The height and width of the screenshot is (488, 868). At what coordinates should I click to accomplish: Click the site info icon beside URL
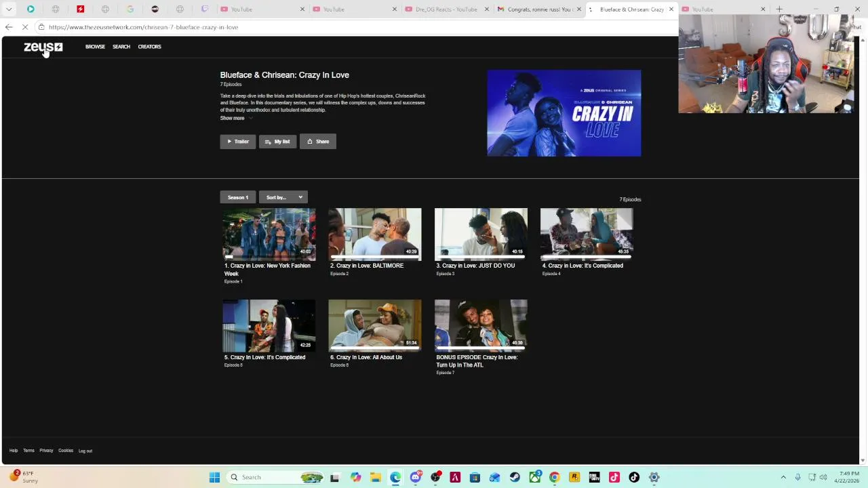click(x=41, y=27)
